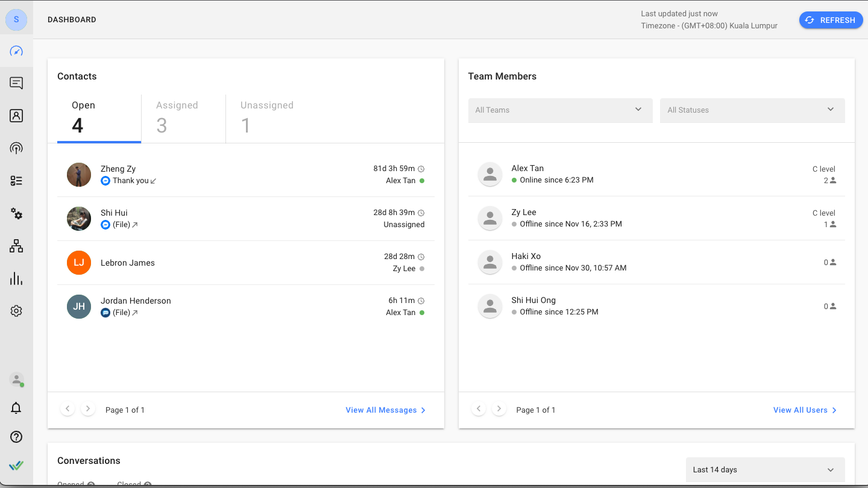The image size is (868, 488).
Task: Change the Last 14 days date range
Action: (764, 470)
